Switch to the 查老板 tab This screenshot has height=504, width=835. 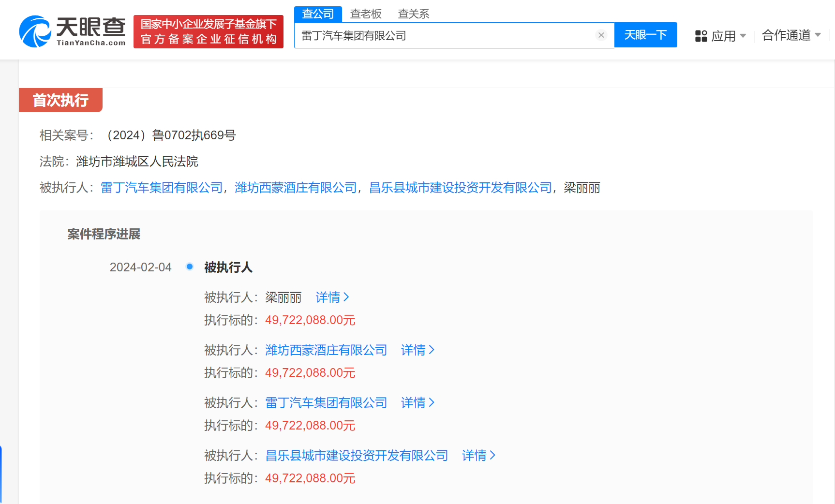[366, 14]
